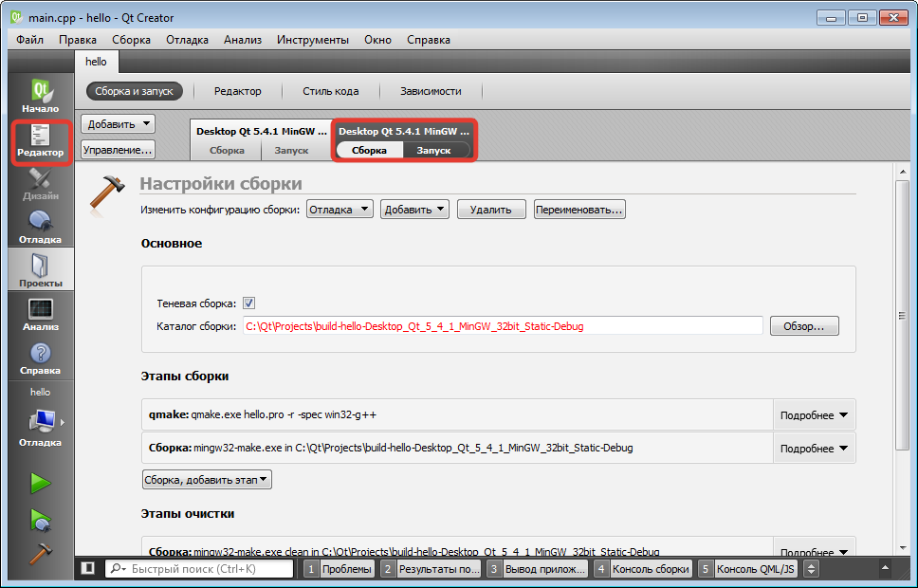The height and width of the screenshot is (588, 918).
Task: Click the Qt Creator title bar icon
Action: (x=16, y=17)
